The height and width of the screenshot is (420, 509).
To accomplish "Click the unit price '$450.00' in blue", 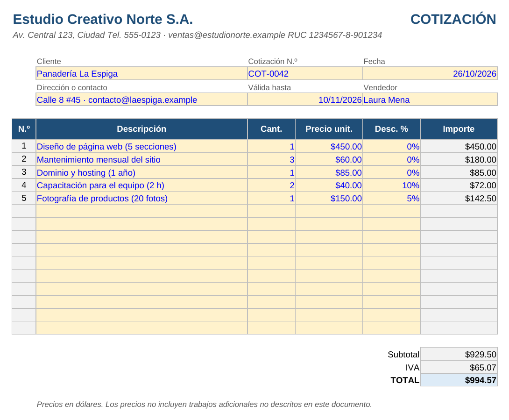I will coord(329,146).
